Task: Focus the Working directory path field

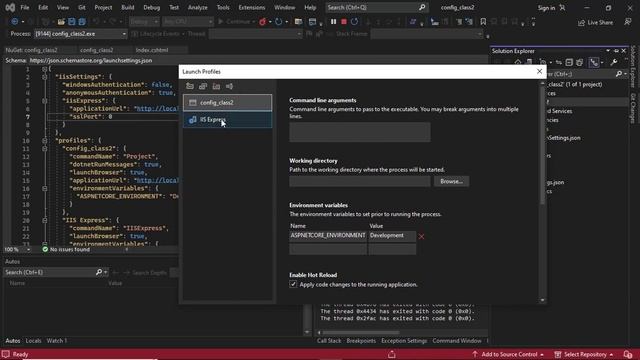Action: [360, 181]
